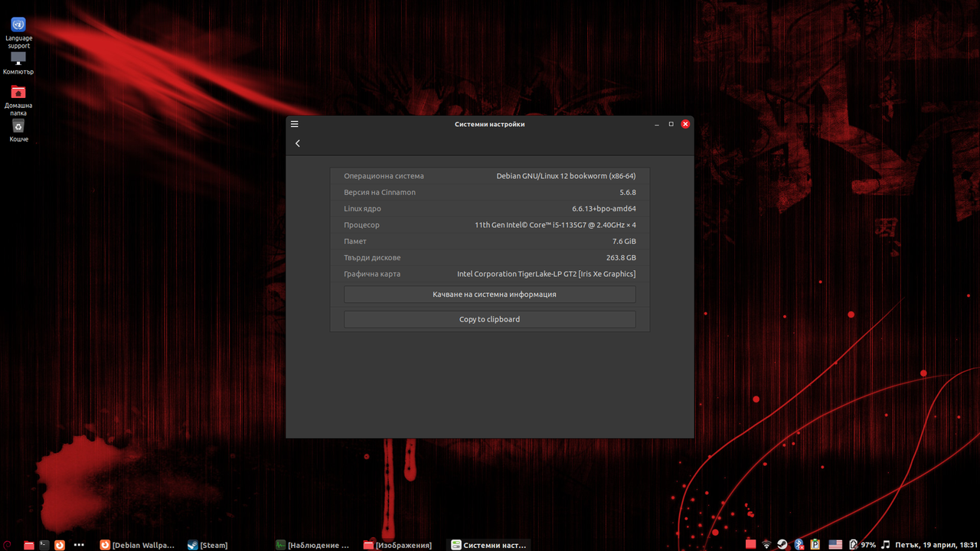Click the "Процесор" label
Viewport: 980px width, 551px height.
click(361, 225)
